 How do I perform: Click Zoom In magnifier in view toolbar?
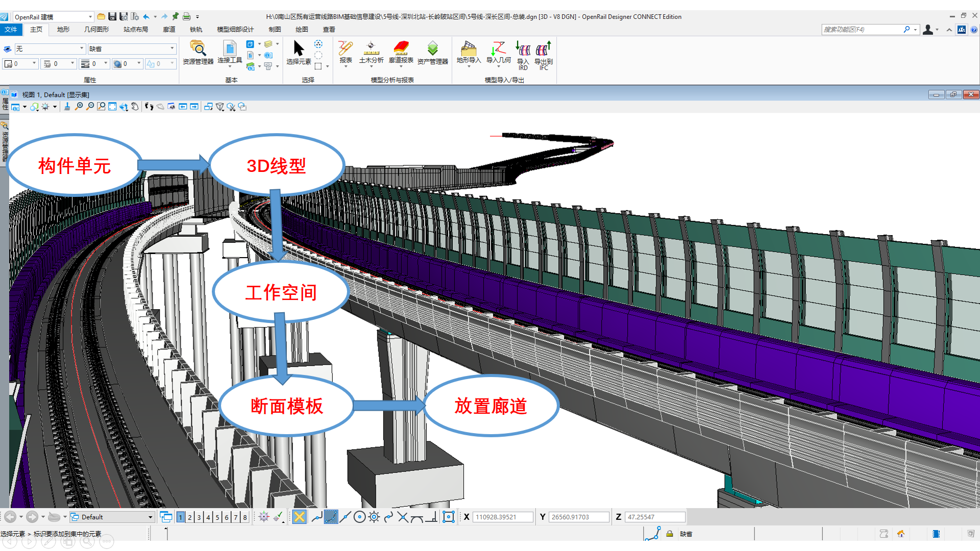[79, 107]
